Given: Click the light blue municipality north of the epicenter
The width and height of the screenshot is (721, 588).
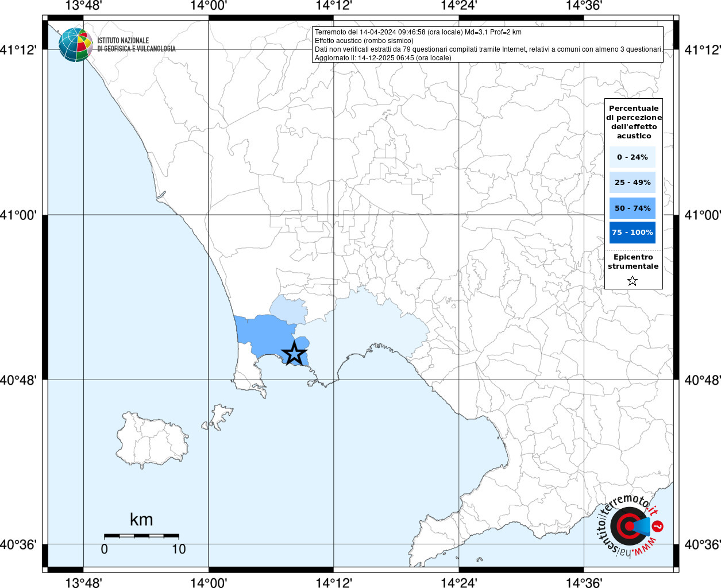Looking at the screenshot, I should tap(289, 310).
